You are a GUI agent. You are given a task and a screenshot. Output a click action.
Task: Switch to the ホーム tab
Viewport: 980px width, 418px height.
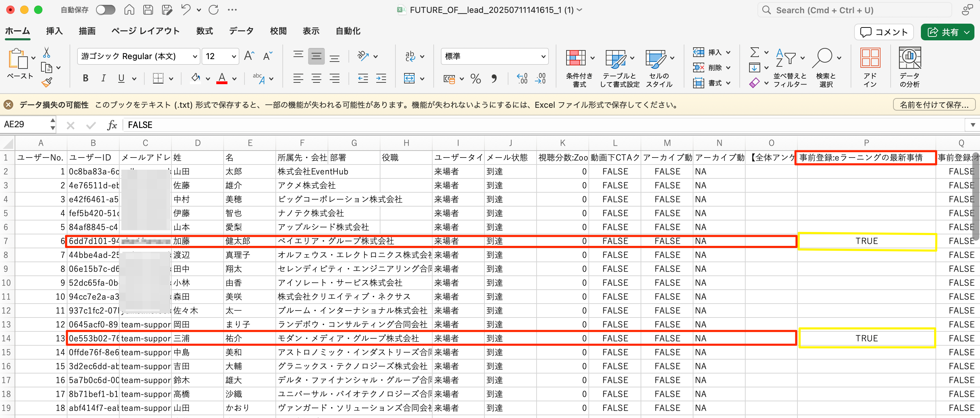point(17,31)
